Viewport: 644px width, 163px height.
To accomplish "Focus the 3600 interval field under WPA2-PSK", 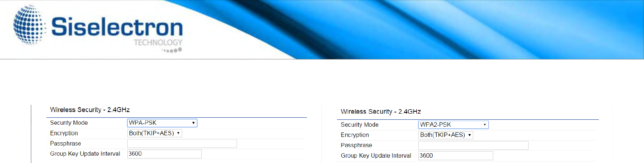I will point(455,156).
